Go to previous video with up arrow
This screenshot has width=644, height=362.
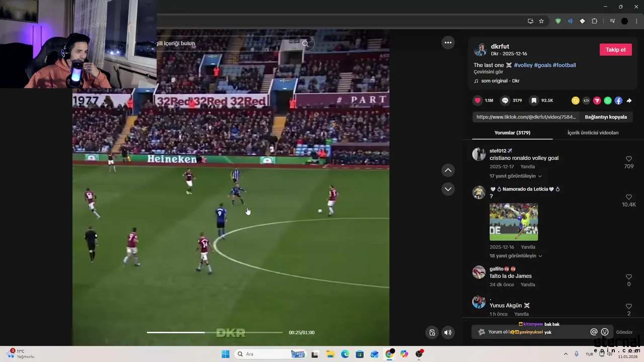[448, 170]
